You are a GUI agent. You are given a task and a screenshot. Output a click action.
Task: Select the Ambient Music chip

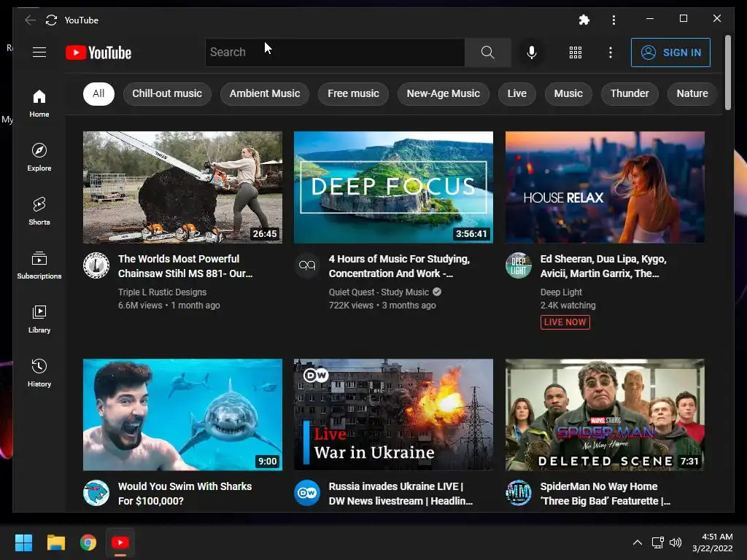pos(265,93)
